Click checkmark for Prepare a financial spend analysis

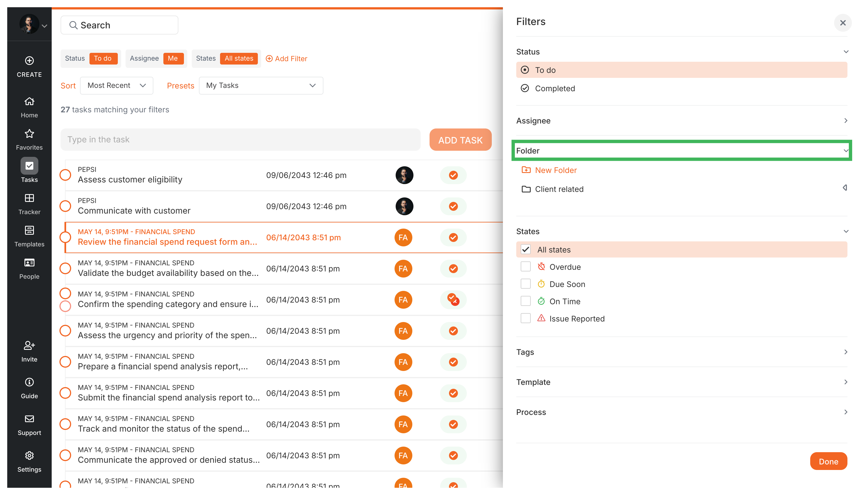pyautogui.click(x=453, y=362)
